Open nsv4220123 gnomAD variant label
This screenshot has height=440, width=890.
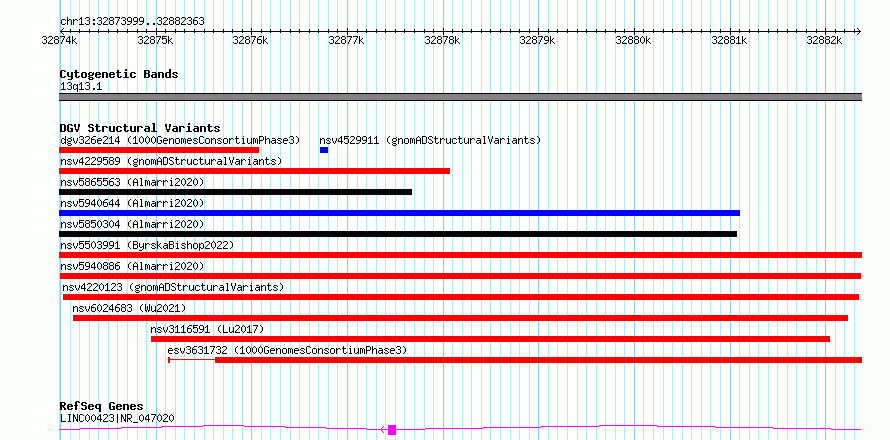click(173, 287)
